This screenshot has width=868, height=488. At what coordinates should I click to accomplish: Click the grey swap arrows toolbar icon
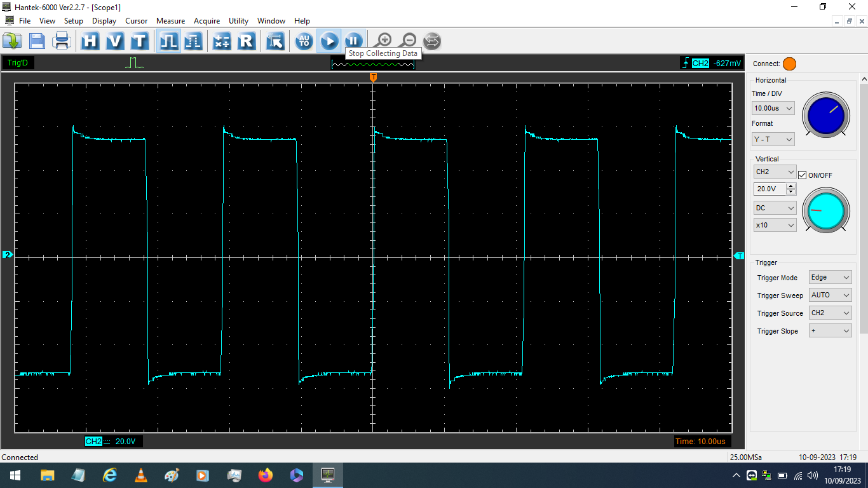coord(431,41)
